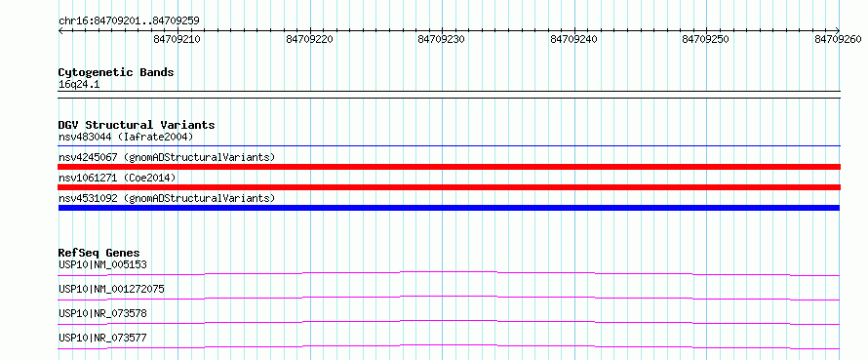Select variant nsv1061271 (Coe2014) label
The width and height of the screenshot is (868, 360).
click(x=117, y=178)
